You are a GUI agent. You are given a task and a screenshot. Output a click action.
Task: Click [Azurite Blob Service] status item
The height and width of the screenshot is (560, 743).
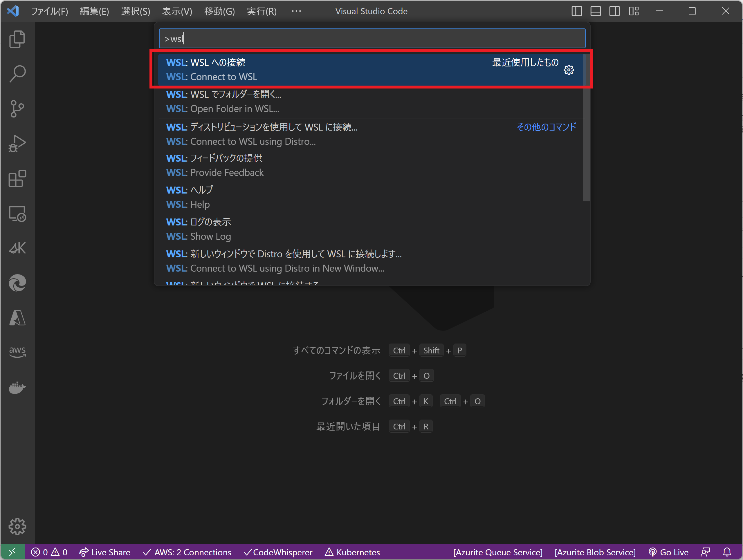click(595, 552)
